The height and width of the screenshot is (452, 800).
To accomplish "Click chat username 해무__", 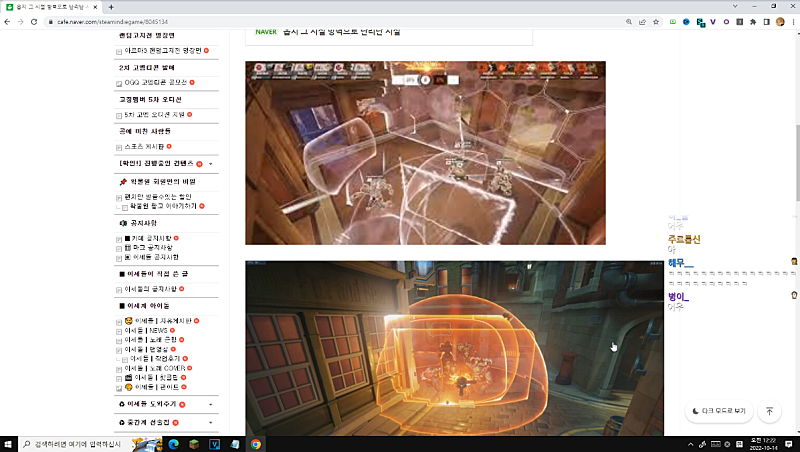I will [681, 263].
